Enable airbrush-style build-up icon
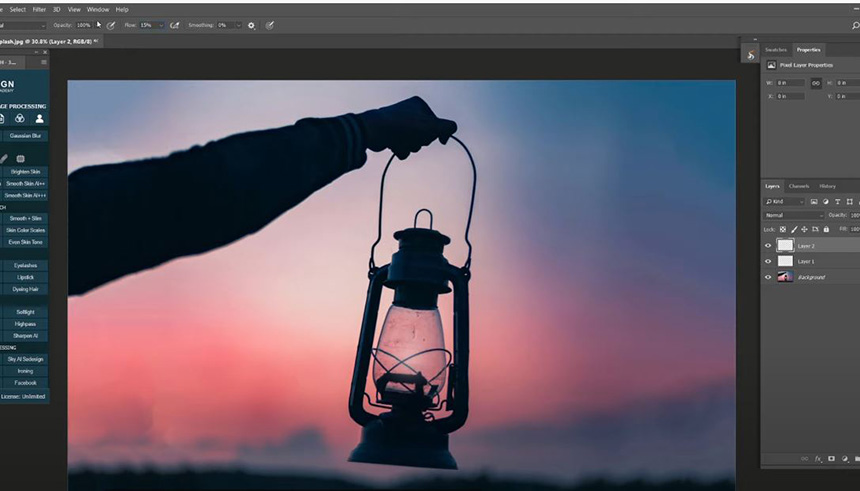Screen dimensions: 860x491 pos(174,25)
